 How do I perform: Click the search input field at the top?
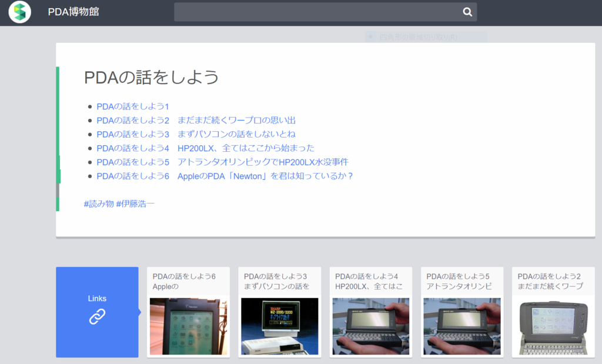click(317, 11)
